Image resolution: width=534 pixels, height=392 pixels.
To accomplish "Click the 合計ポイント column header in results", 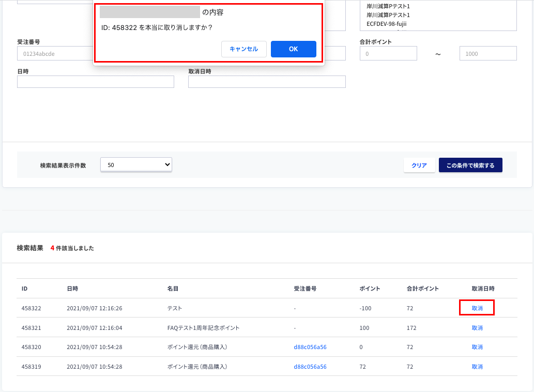I will tap(422, 289).
